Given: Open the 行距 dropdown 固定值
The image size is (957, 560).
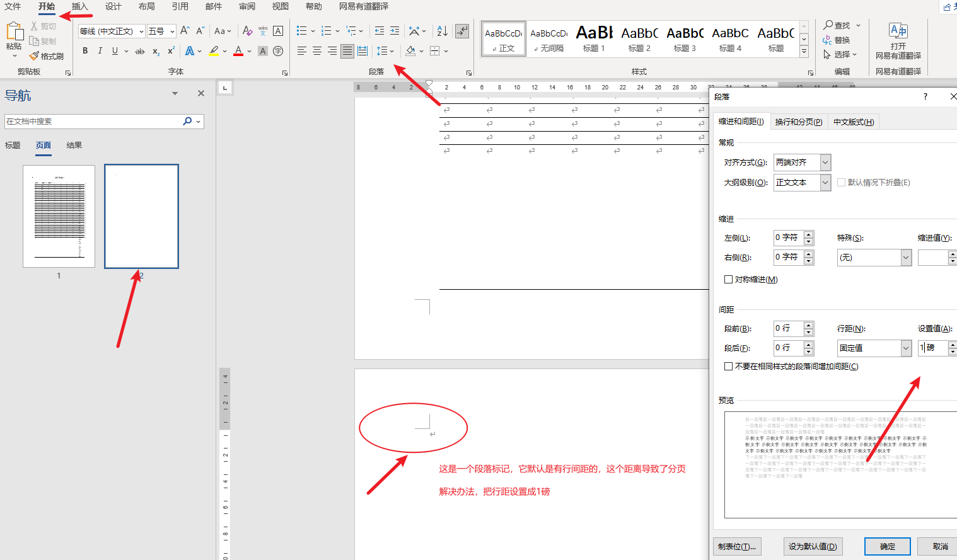Looking at the screenshot, I should (x=906, y=348).
